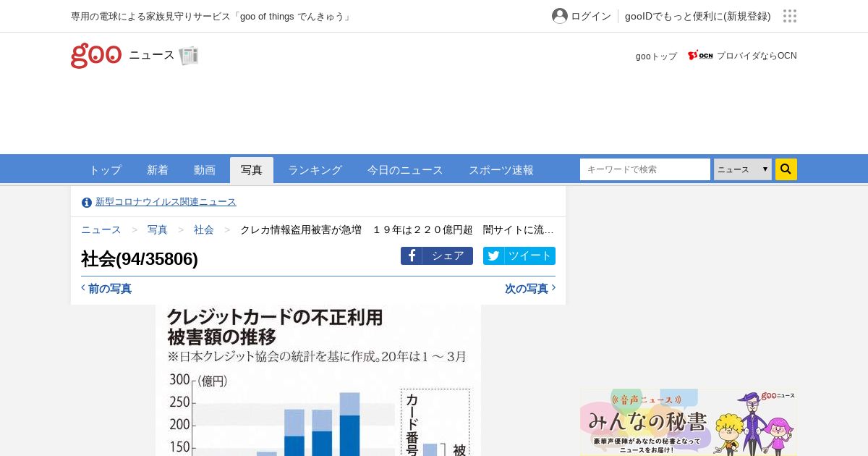Click the ニュース header title text
The image size is (868, 456).
[x=152, y=55]
